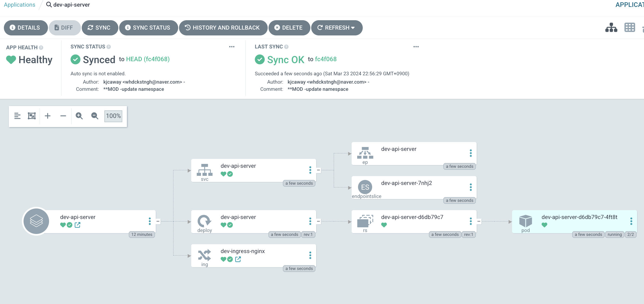Click the Healthy app health status
Viewport: 644px width, 304px height.
pyautogui.click(x=35, y=60)
